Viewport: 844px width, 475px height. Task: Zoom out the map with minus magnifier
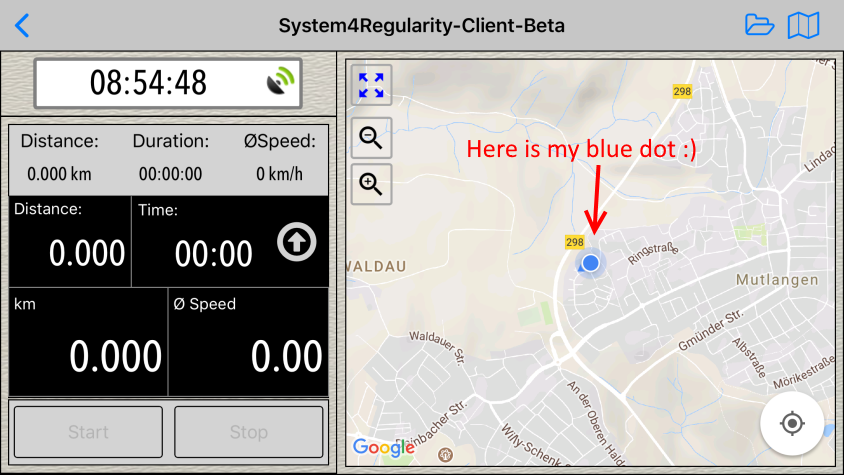click(x=371, y=138)
